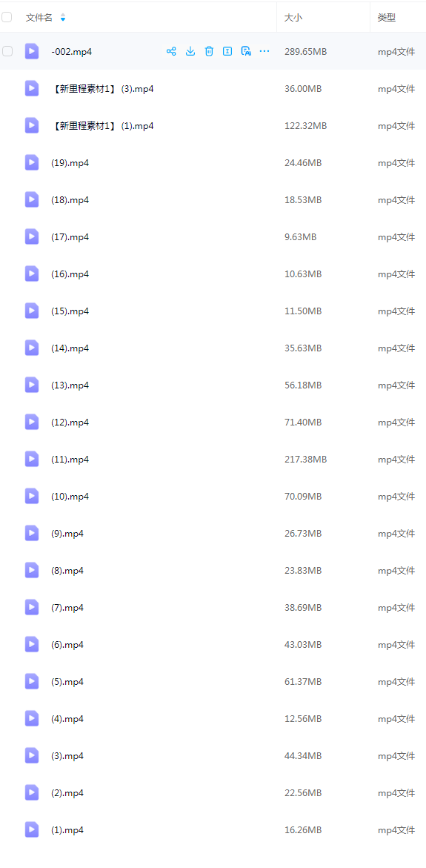Sort the list by 大小 column
Image resolution: width=426 pixels, height=868 pixels.
pyautogui.click(x=293, y=18)
